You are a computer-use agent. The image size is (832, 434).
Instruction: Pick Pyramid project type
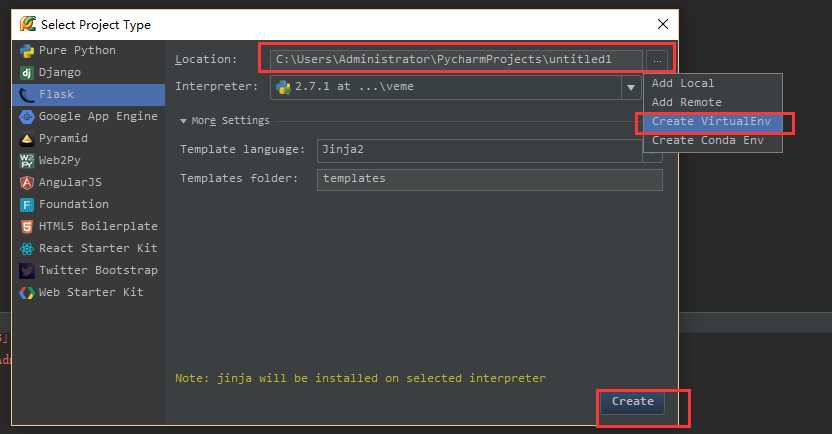[x=89, y=138]
